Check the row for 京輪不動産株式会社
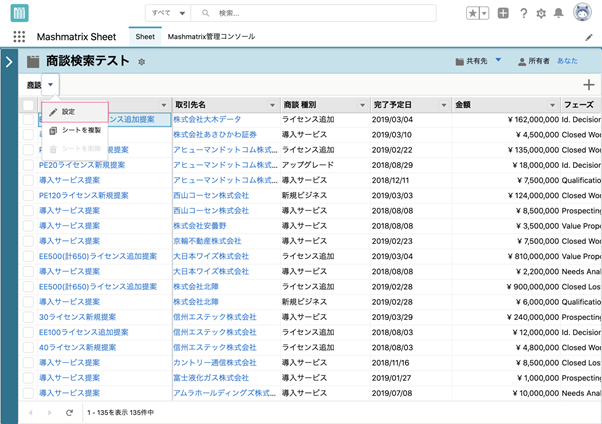Screen dimensions: 602x424 tap(28, 241)
